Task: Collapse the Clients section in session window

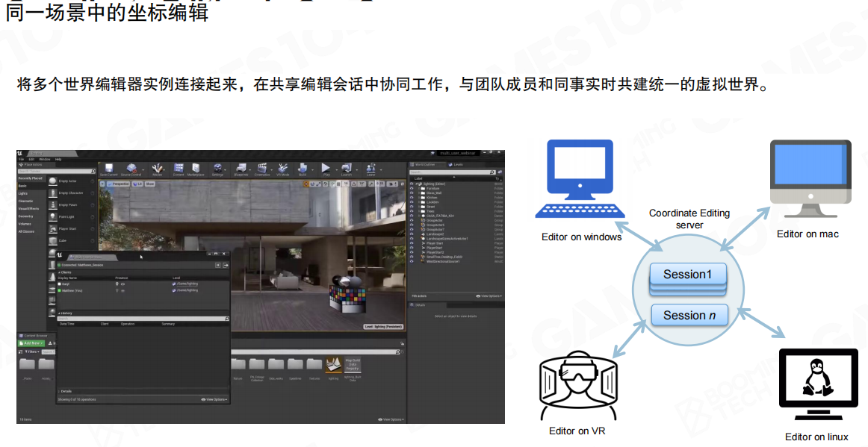Action: tap(60, 272)
